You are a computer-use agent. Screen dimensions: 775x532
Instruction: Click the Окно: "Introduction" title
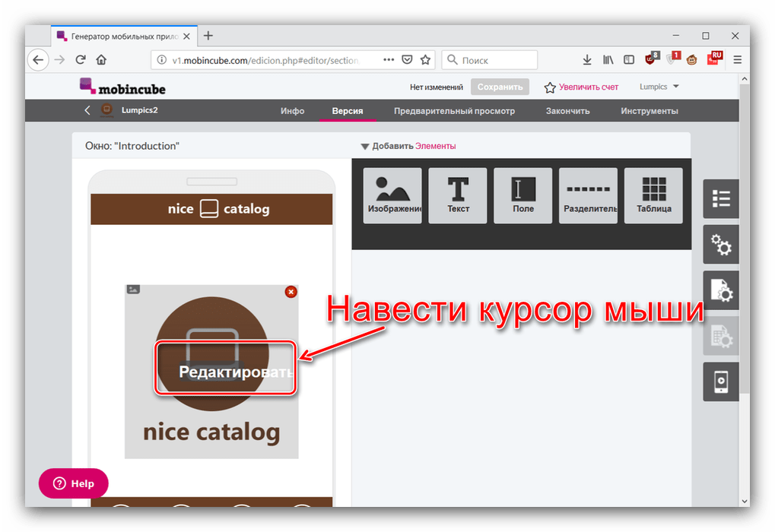(132, 146)
